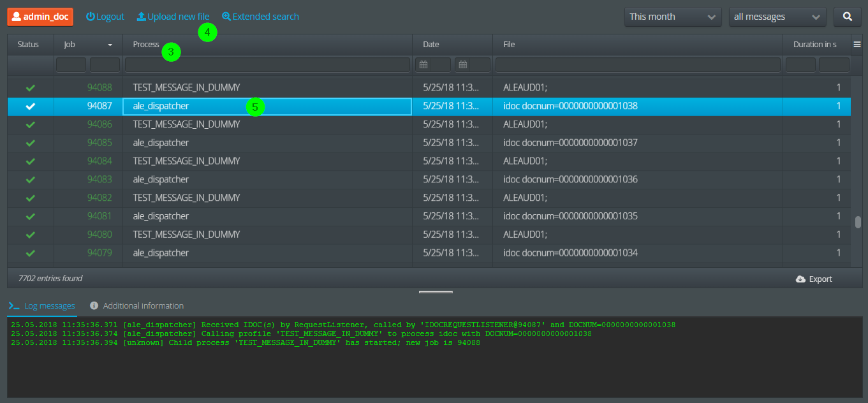Switch to the Additional information tab
The width and height of the screenshot is (868, 403).
click(x=137, y=306)
